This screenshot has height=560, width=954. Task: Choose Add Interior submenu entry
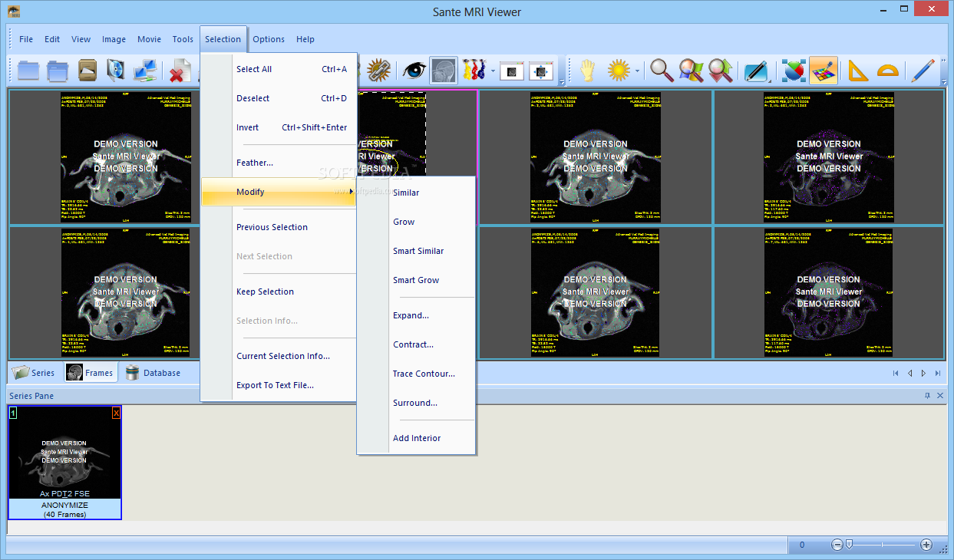tap(417, 438)
